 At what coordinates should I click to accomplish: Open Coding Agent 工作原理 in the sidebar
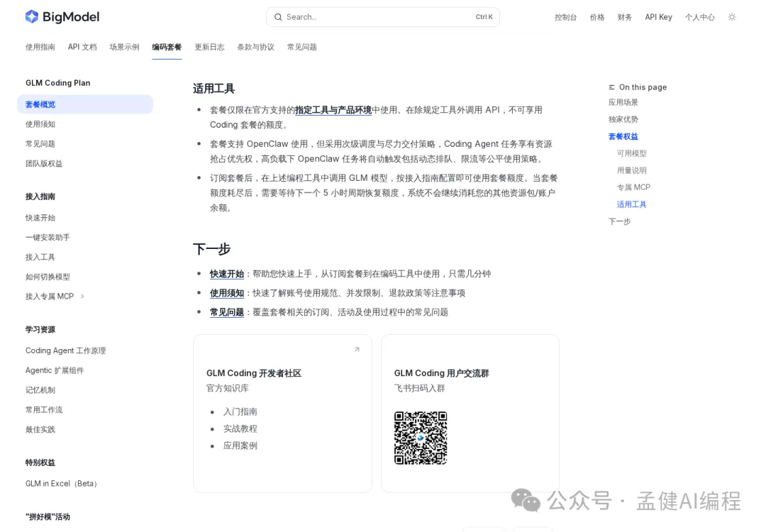coord(65,350)
